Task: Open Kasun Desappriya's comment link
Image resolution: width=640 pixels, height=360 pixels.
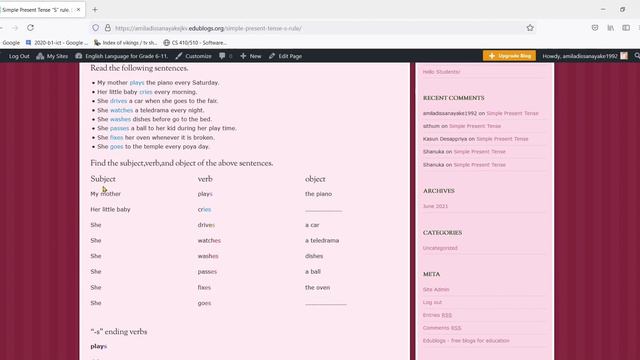Action: 502,139
